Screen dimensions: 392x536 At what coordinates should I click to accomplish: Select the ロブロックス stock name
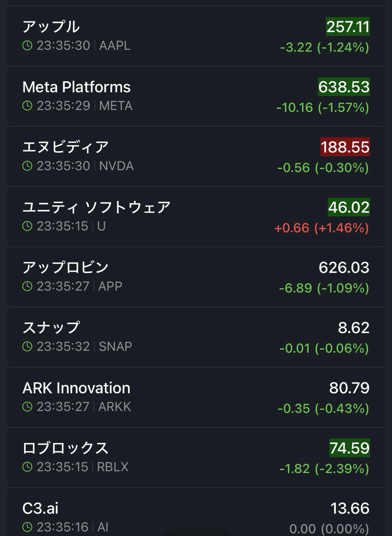(x=65, y=448)
